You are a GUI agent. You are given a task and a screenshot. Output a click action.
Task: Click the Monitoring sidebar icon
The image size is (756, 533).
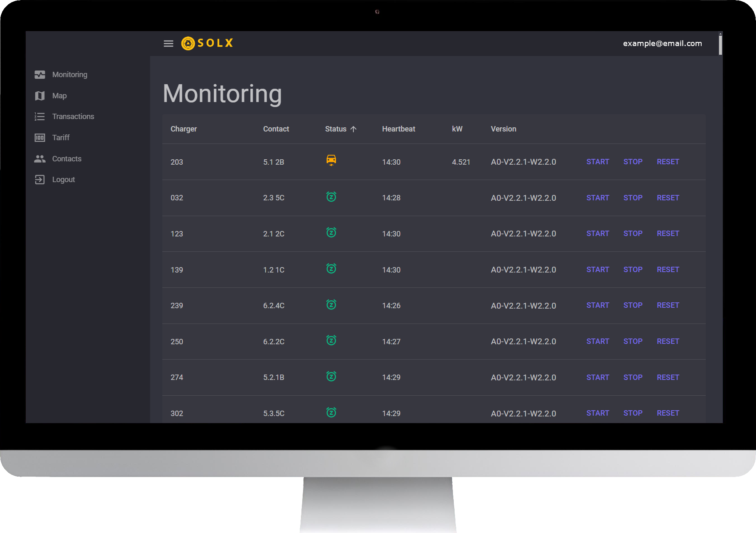pos(40,75)
